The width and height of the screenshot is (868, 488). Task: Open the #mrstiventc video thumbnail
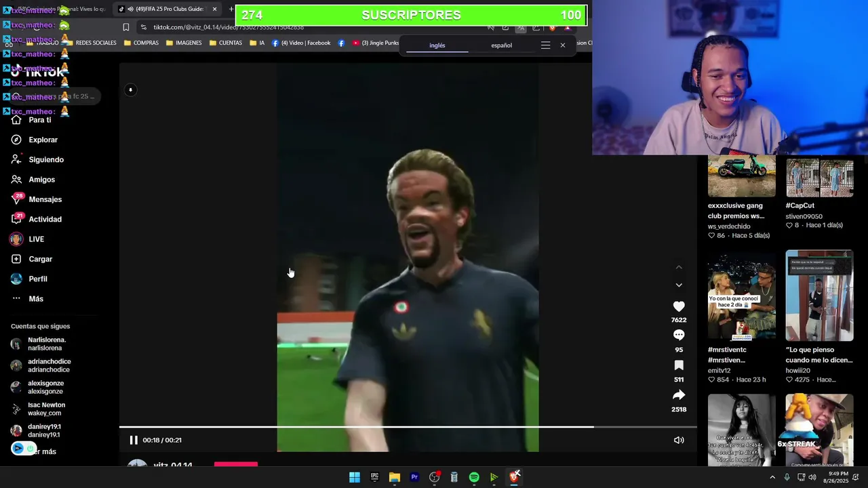(x=741, y=296)
